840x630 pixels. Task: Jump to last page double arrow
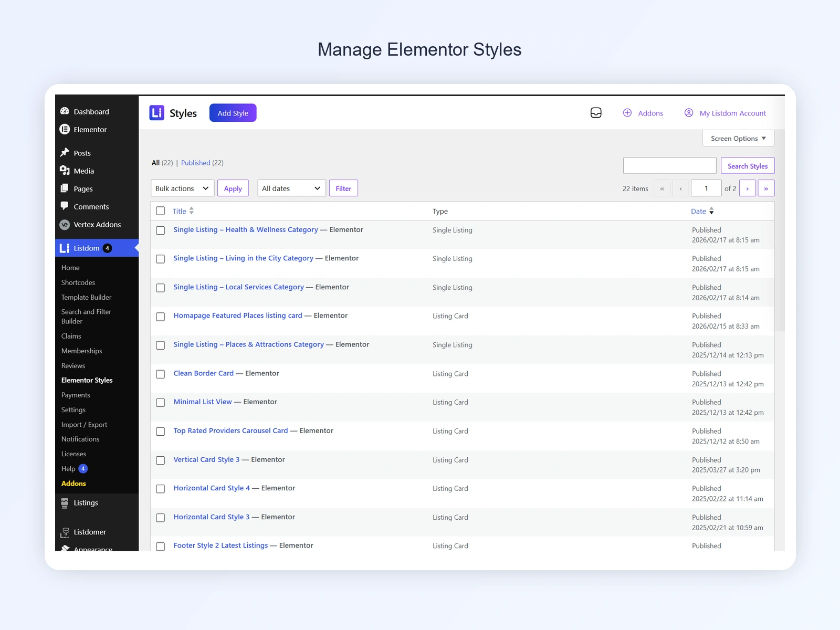pos(766,188)
